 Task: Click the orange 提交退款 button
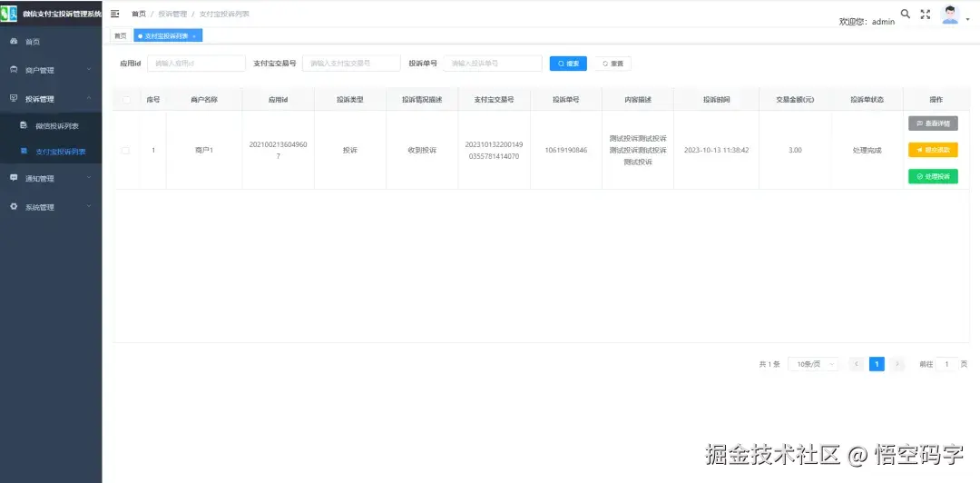point(933,150)
